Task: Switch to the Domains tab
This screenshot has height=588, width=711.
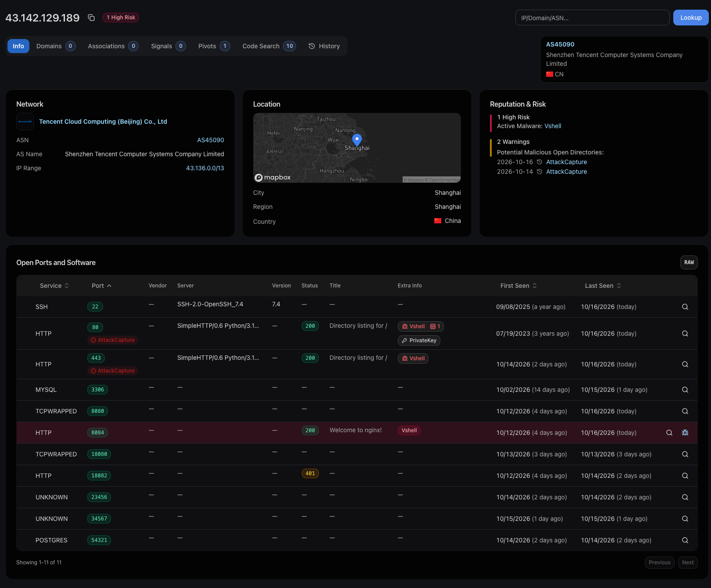Action: click(x=56, y=46)
